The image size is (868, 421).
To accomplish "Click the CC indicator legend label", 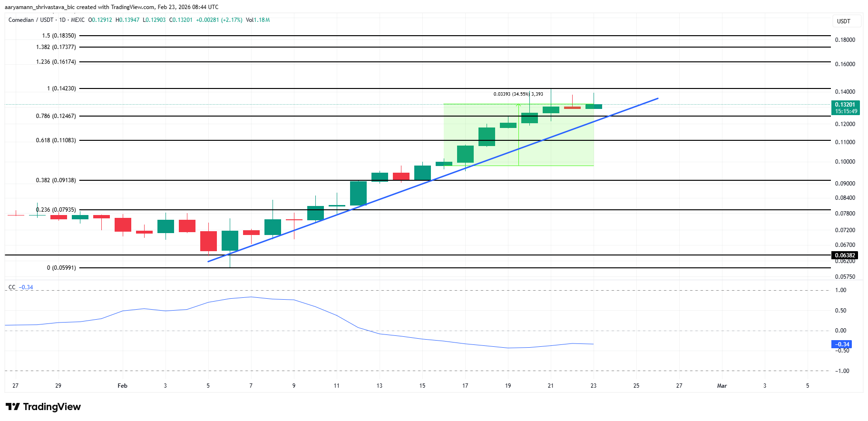I will click(x=12, y=287).
